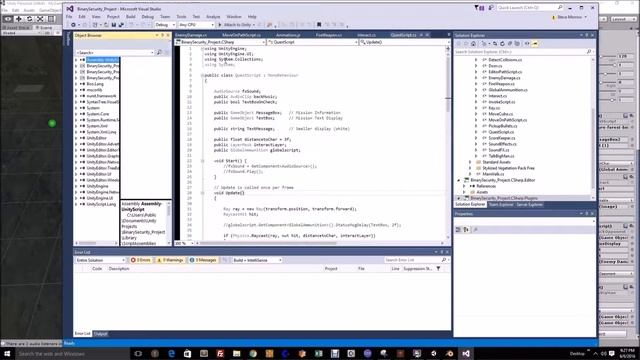Click the Line column header in Error List
Image resolution: width=640 pixels, height=360 pixels.
(396, 269)
